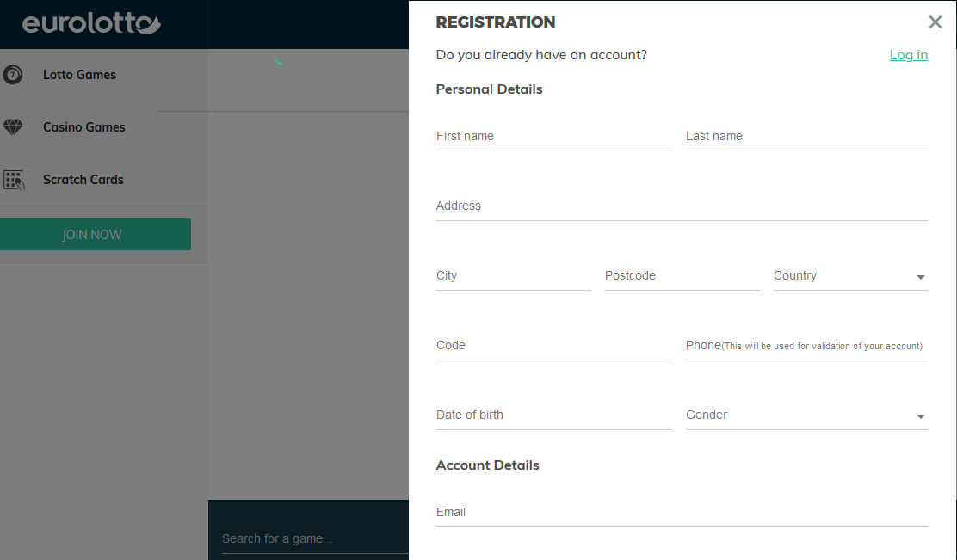Select the Date of birth field
957x560 pixels.
553,415
